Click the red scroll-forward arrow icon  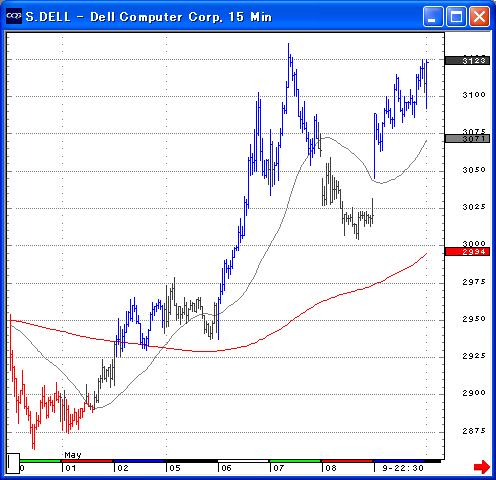(482, 466)
